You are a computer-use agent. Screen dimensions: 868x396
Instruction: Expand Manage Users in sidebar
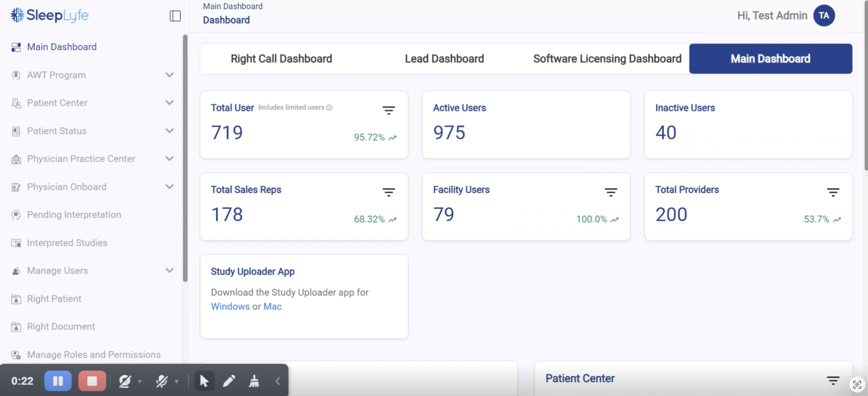(x=169, y=270)
